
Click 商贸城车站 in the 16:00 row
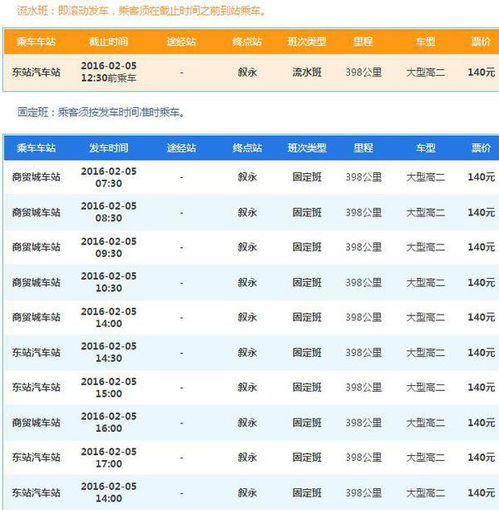pyautogui.click(x=36, y=423)
